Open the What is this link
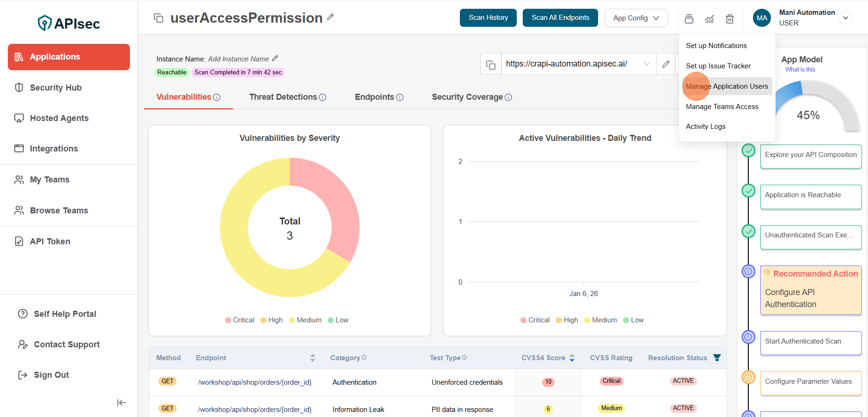 click(800, 70)
